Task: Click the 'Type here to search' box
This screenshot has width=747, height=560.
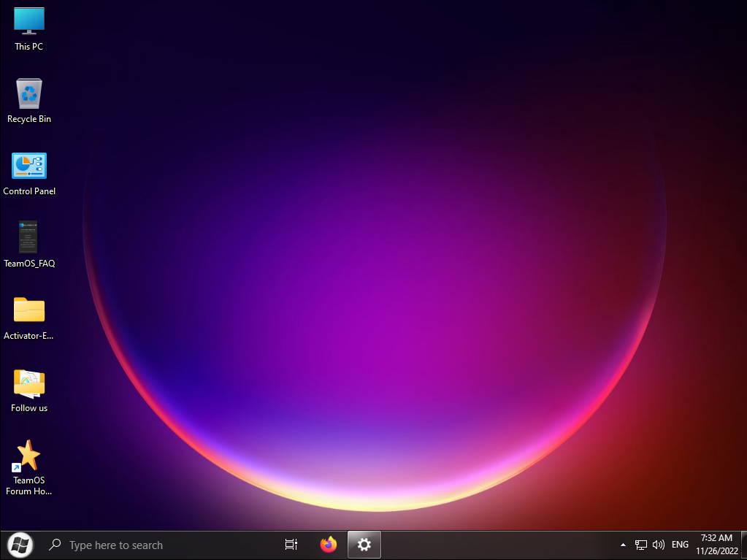Action: 146,545
